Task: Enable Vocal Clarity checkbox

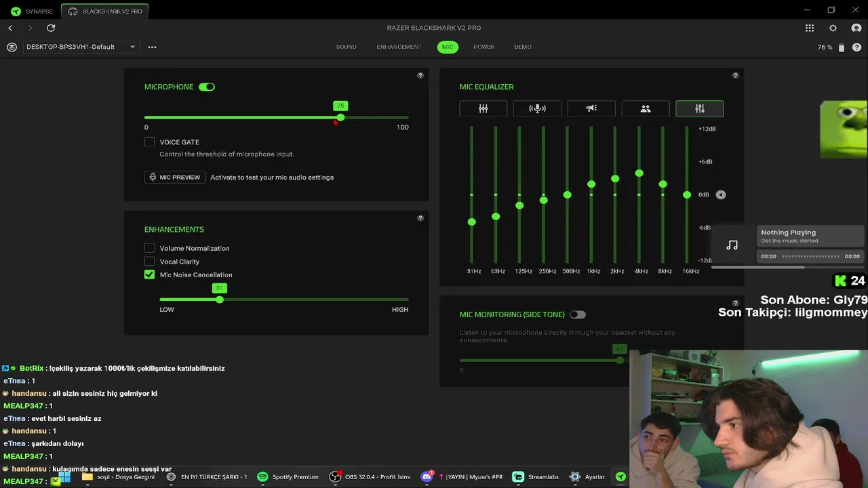Action: [x=149, y=261]
